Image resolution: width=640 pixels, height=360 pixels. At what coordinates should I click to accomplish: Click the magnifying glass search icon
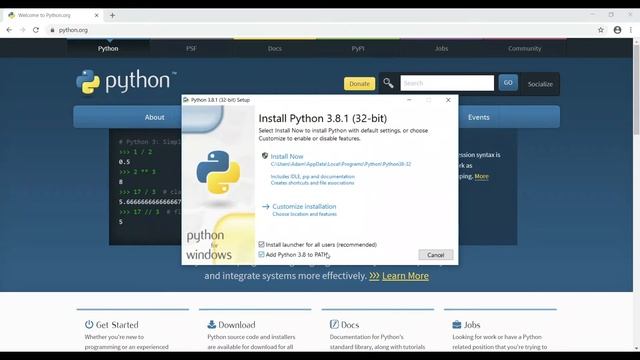[388, 83]
